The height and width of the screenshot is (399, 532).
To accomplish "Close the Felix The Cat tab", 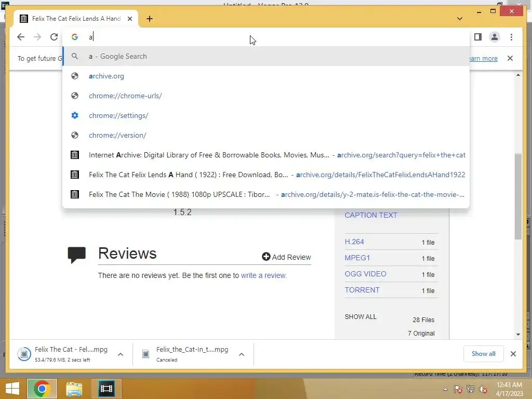I will pos(129,19).
